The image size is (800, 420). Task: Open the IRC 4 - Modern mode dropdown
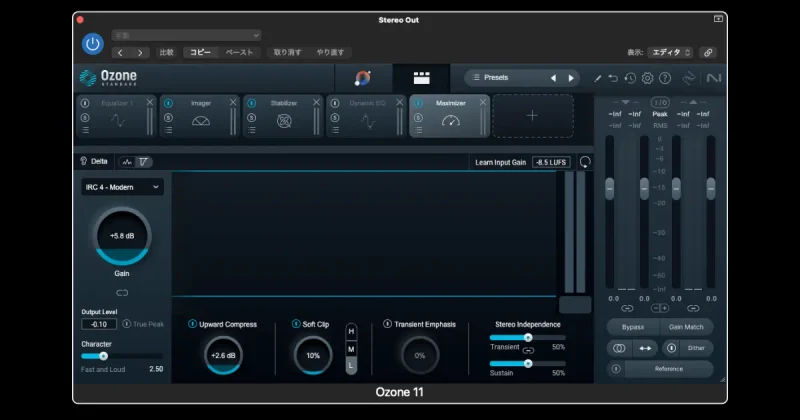pyautogui.click(x=122, y=187)
